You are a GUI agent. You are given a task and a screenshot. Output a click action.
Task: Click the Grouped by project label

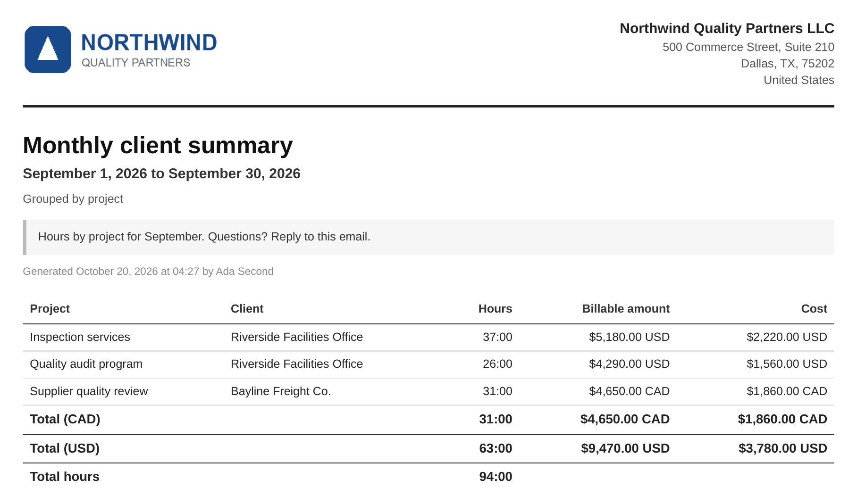(73, 199)
